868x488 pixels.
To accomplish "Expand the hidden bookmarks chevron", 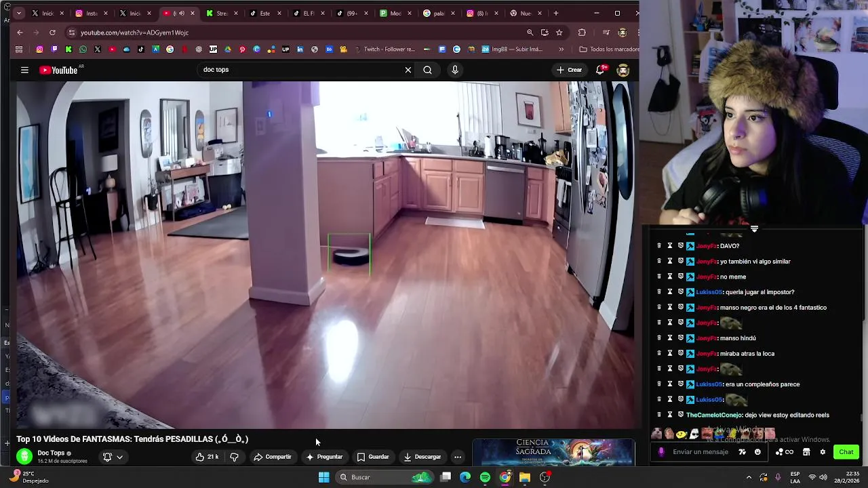I will tap(561, 49).
